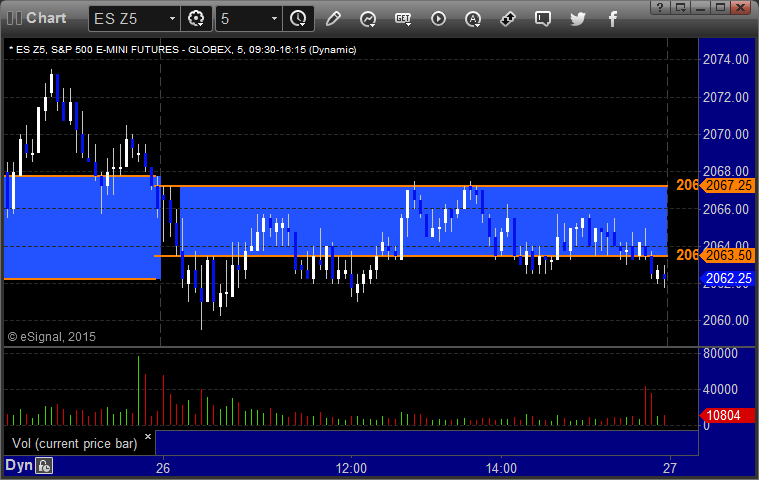Toggle the Dyn lock icon
The image size is (759, 480).
(44, 466)
